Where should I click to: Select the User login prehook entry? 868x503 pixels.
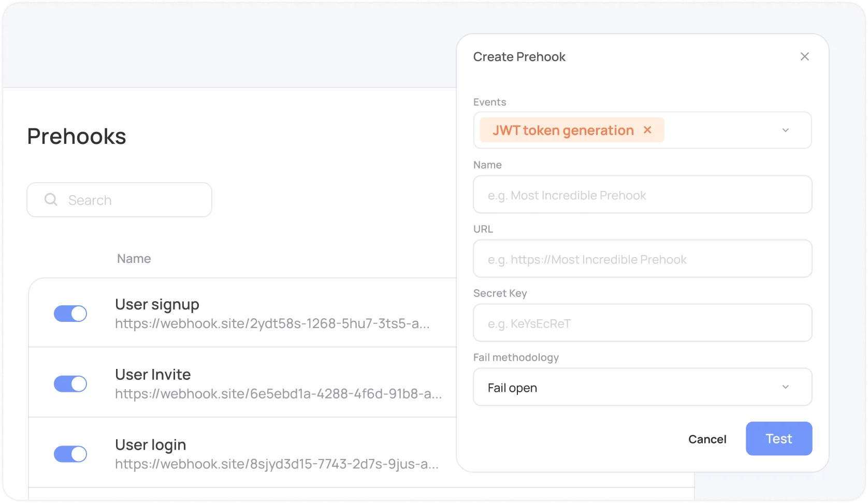click(150, 445)
